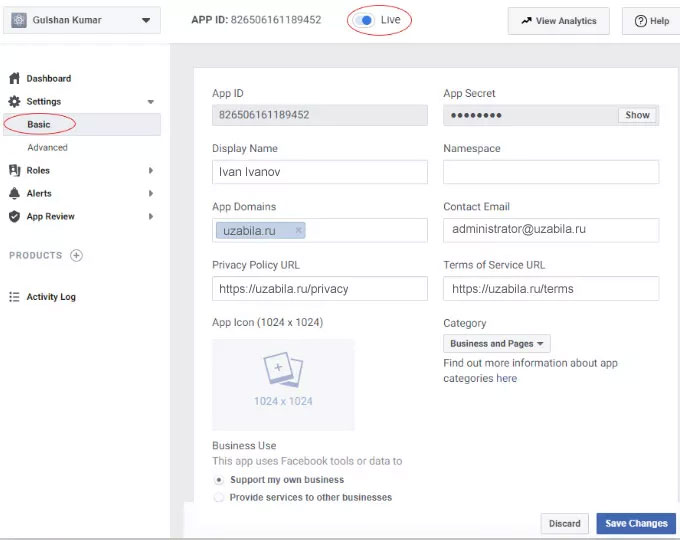
Task: Select Support my own business option
Action: point(220,480)
